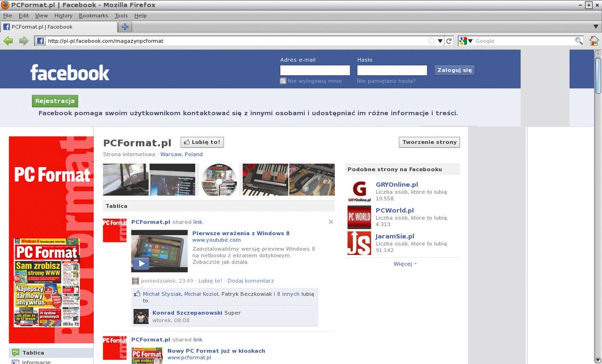Open JaramSie.pl page link
Screen dimensions: 602x364
[395, 236]
